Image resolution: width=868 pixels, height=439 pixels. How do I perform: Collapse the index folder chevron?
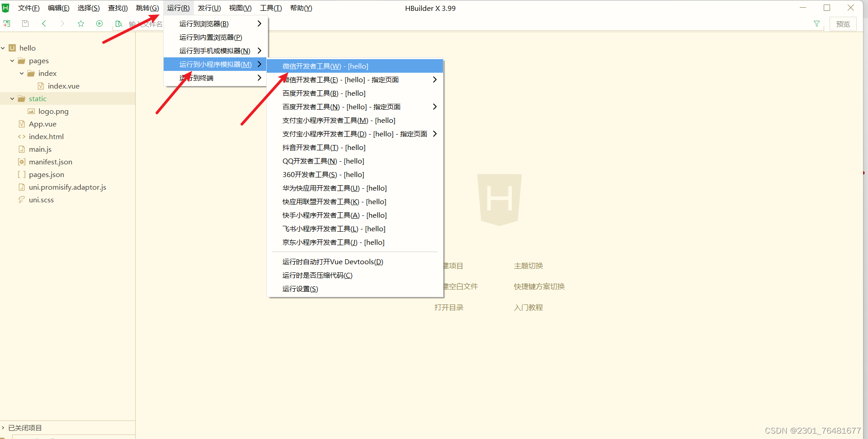pos(22,73)
